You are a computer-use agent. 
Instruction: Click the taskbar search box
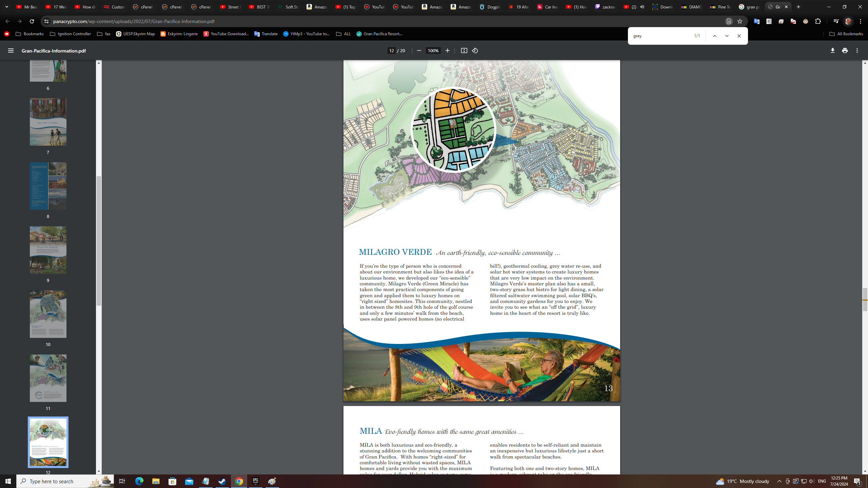[x=65, y=481]
